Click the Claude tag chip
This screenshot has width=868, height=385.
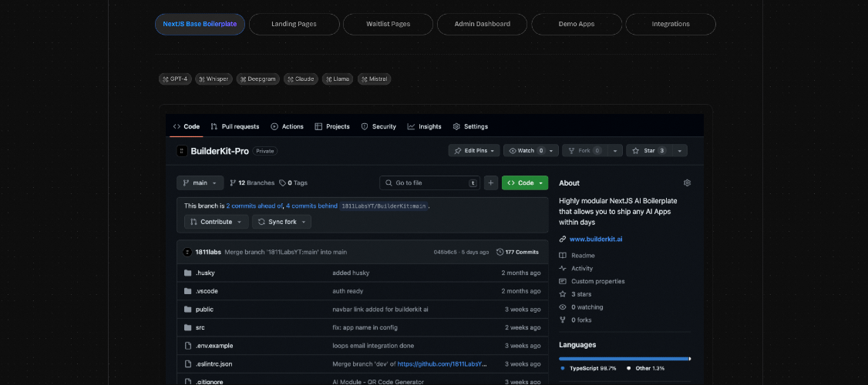[301, 79]
